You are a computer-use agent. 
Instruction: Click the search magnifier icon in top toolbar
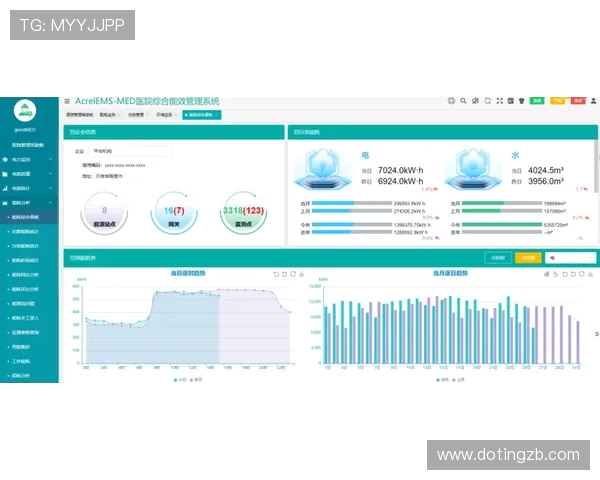pos(463,101)
